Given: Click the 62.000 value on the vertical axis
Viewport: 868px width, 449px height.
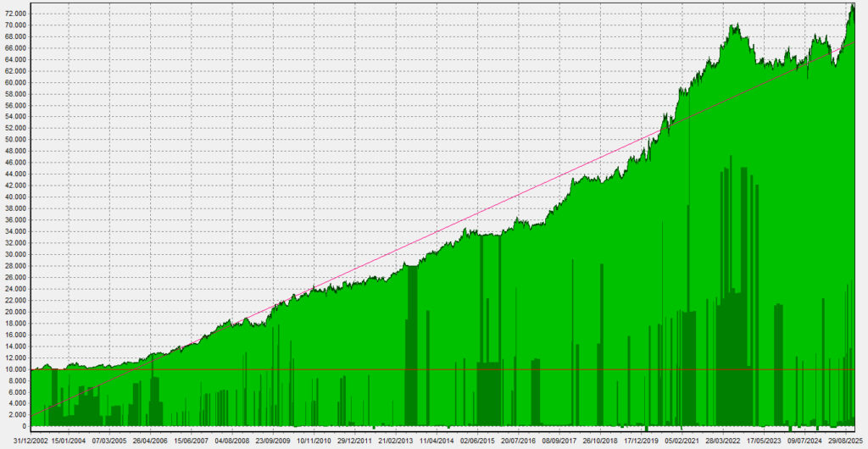Looking at the screenshot, I should click(18, 71).
